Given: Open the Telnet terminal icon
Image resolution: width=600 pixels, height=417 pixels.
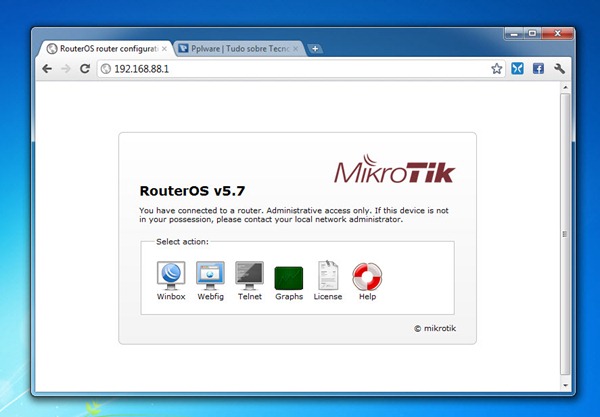Looking at the screenshot, I should (249, 276).
